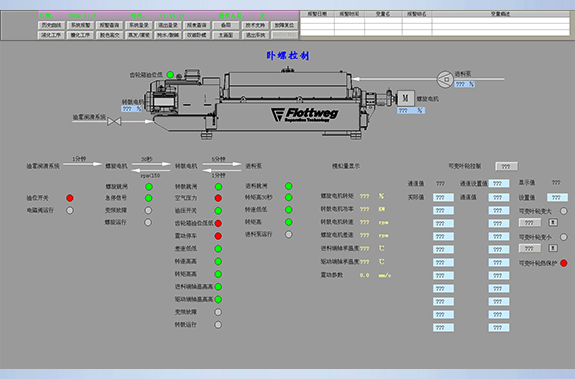
Task: Click the 转鼓电机功率 ??? value
Action: [364, 209]
